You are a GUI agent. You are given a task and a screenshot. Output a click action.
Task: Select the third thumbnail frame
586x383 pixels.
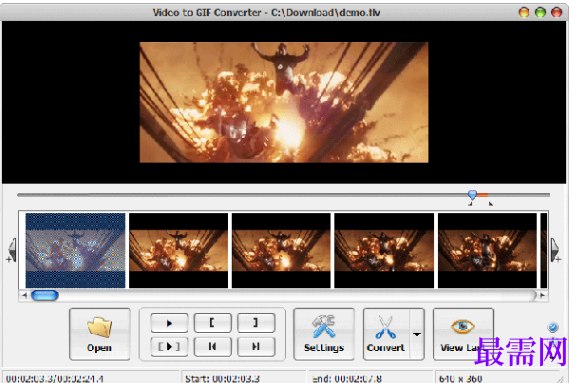point(281,250)
